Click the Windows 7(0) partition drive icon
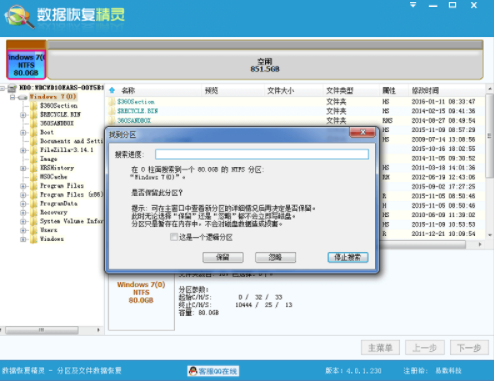The height and width of the screenshot is (381, 494). (x=23, y=97)
